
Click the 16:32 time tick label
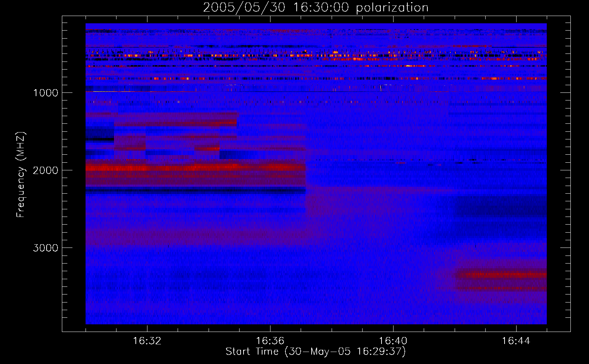click(147, 341)
